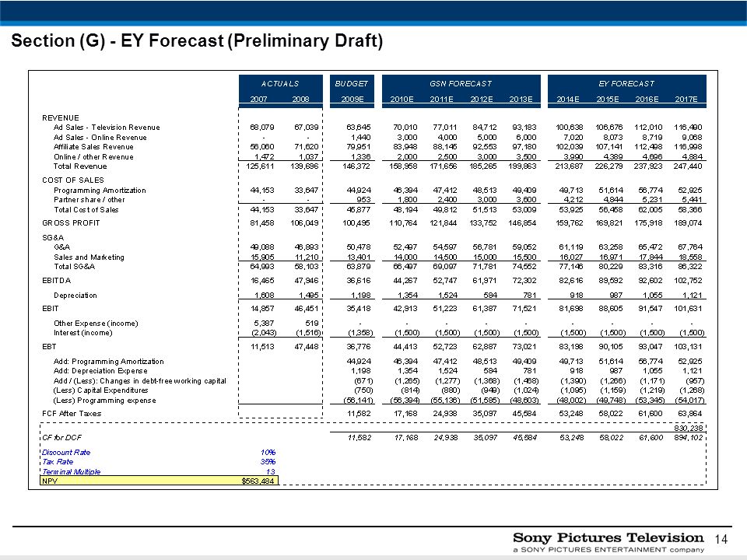Click the 2007 year header
747x560 pixels.
tap(258, 99)
